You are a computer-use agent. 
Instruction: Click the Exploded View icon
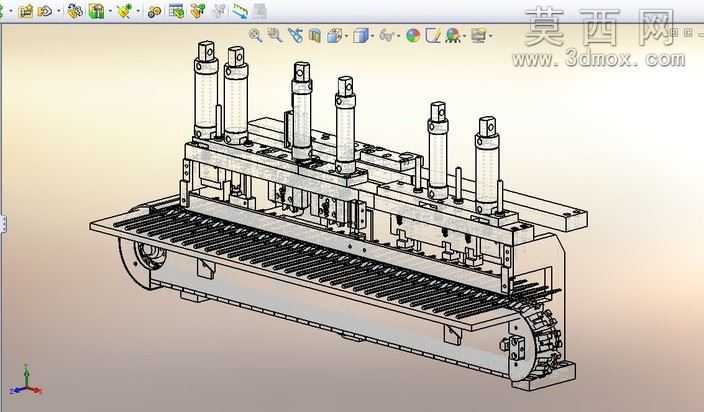coord(198,11)
